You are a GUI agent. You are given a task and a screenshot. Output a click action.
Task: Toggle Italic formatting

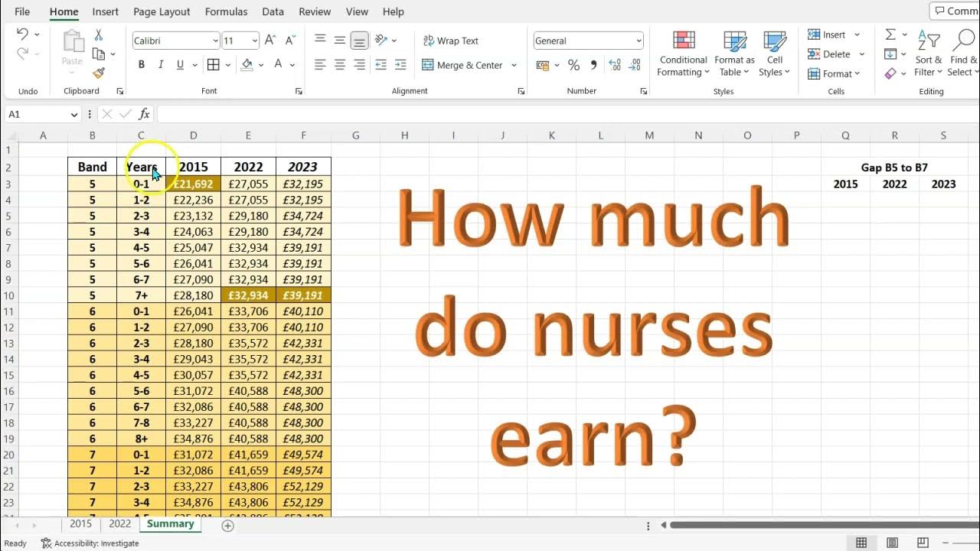pos(161,65)
